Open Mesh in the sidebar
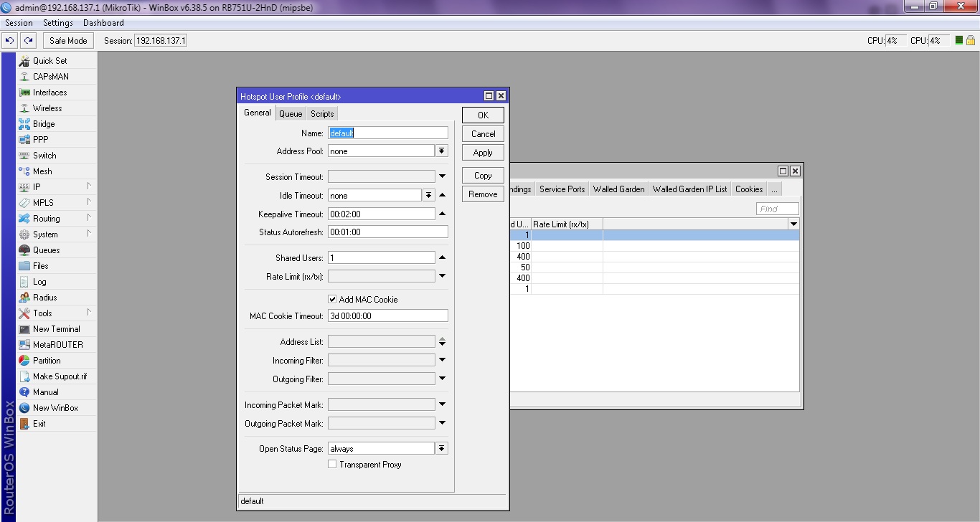980x522 pixels. pos(56,171)
